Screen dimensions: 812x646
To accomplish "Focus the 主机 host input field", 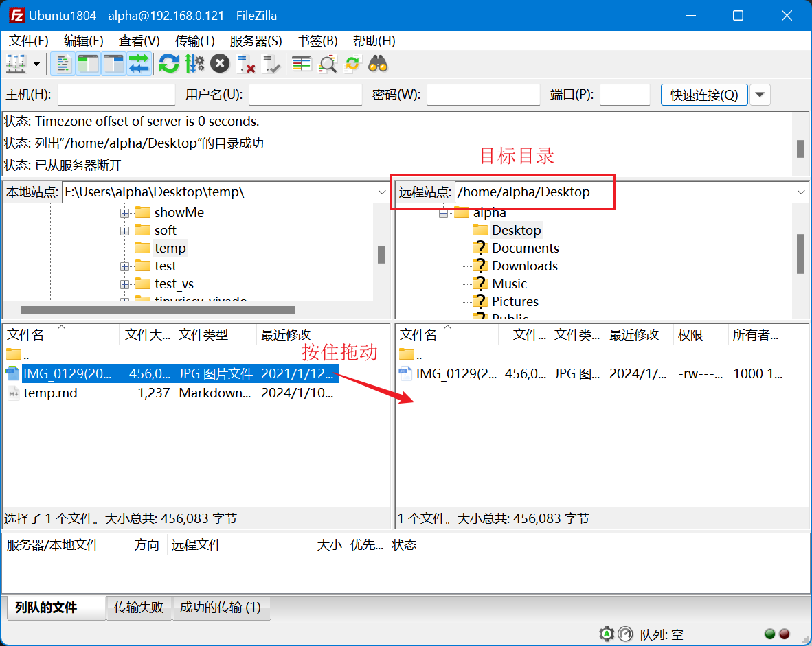I will (117, 95).
